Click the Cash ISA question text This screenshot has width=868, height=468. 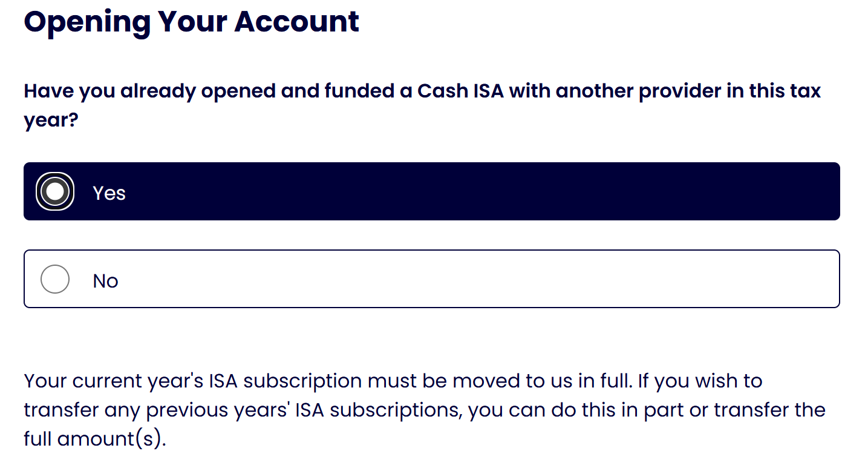click(x=422, y=105)
